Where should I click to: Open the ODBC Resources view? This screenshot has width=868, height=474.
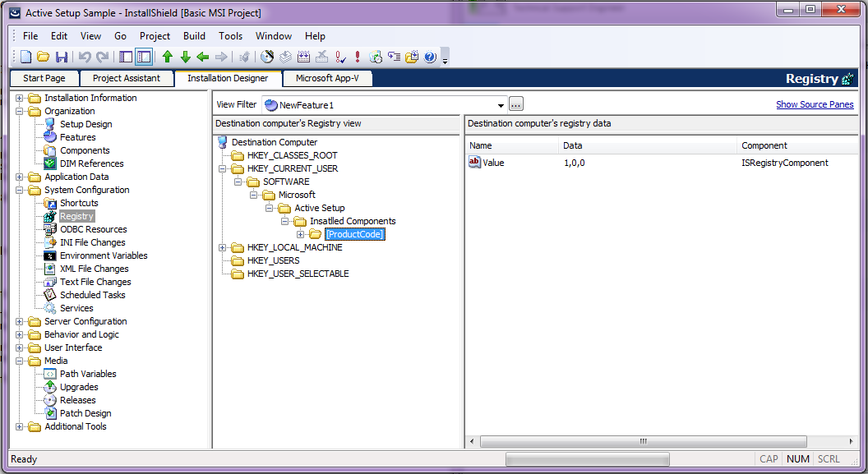tap(93, 229)
